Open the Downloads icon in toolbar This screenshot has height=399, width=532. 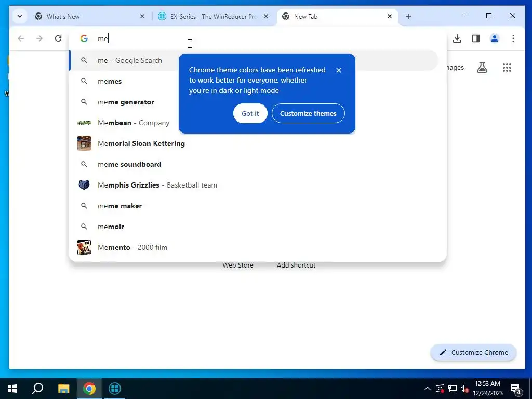click(457, 38)
